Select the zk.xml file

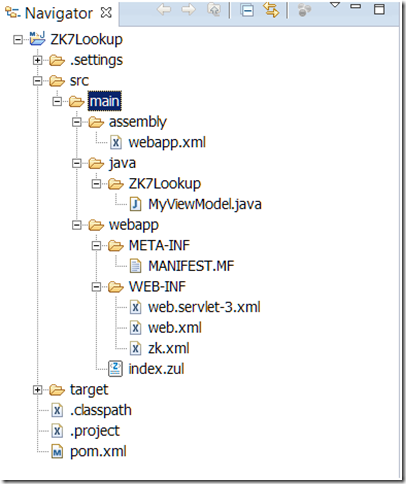(x=169, y=348)
